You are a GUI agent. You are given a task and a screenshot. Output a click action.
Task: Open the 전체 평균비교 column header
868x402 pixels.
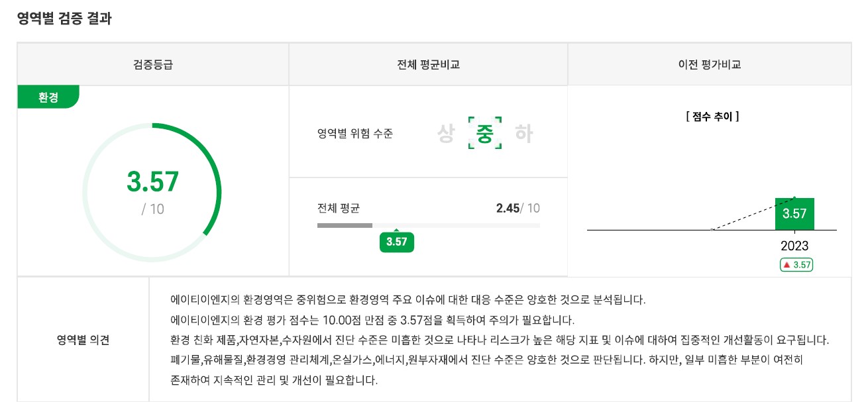[428, 65]
